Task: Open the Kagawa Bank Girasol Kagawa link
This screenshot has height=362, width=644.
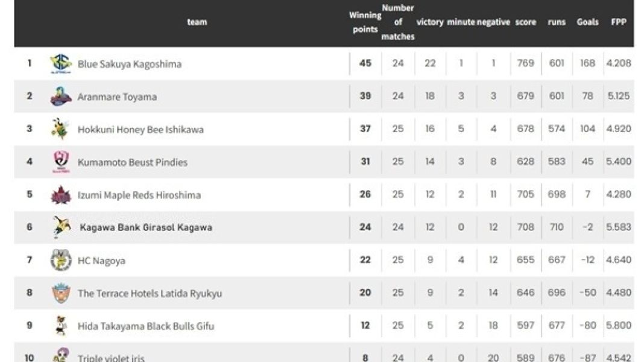Action: (x=145, y=228)
